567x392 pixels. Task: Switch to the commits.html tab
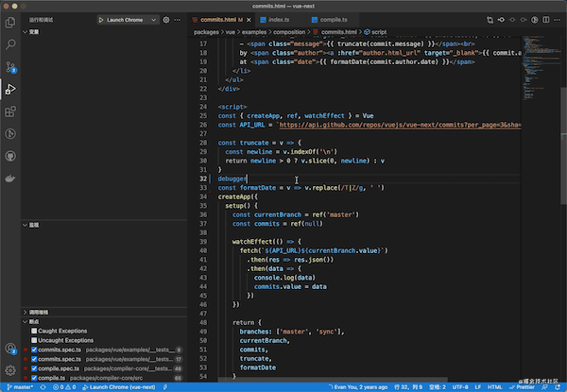pyautogui.click(x=221, y=20)
